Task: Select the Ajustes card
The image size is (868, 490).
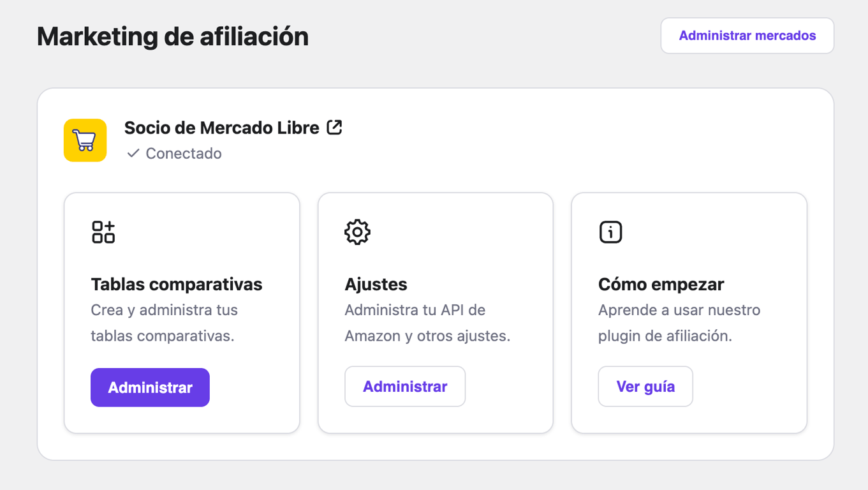Action: pyautogui.click(x=435, y=311)
